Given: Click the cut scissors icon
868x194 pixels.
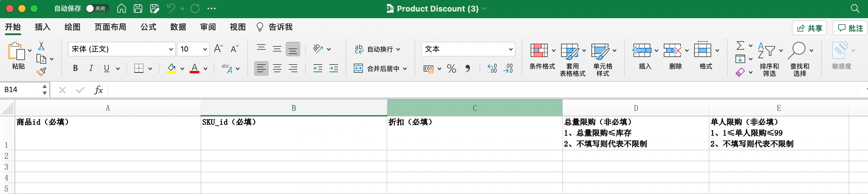Looking at the screenshot, I should (41, 46).
